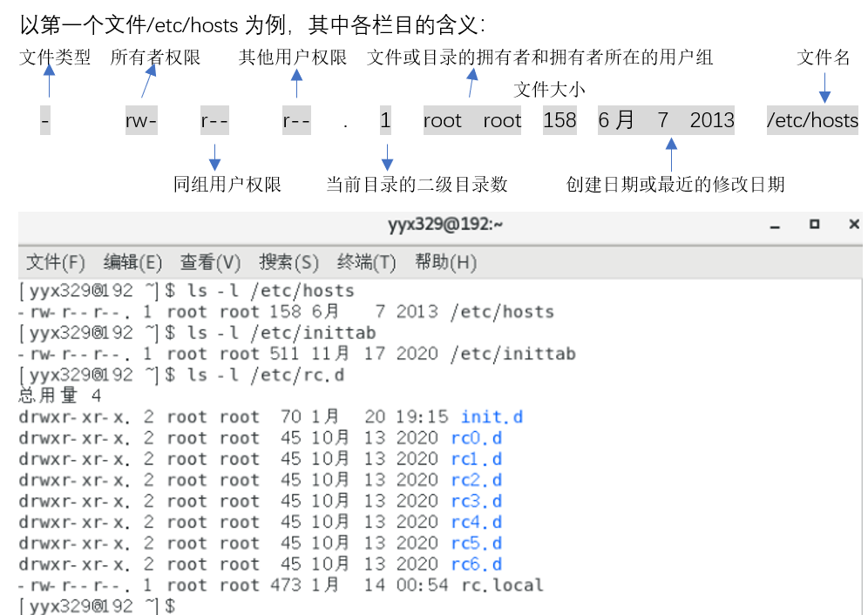Image resolution: width=868 pixels, height=615 pixels.
Task: Click the 19:15 timestamp of init.d
Action: (x=423, y=417)
